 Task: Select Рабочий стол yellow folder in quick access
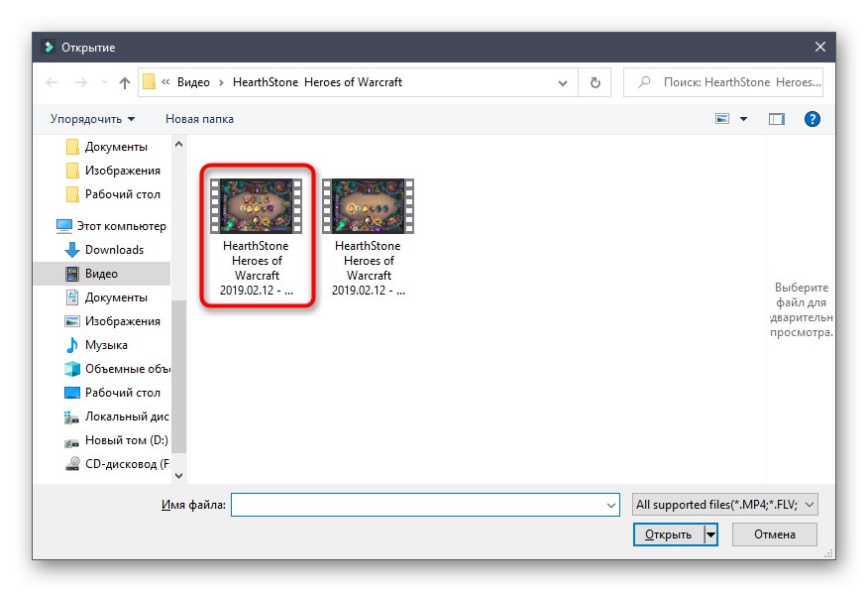[x=113, y=194]
